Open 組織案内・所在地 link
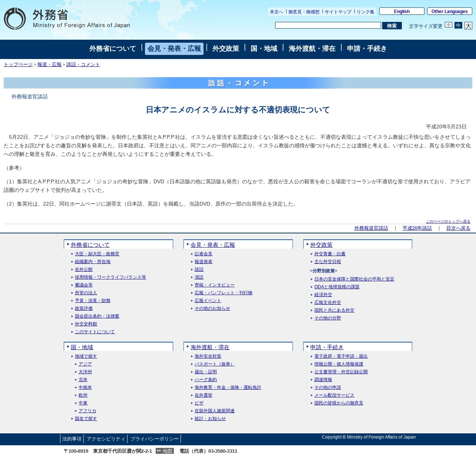Image resolution: width=476 pixels, height=459 pixels. tap(93, 262)
